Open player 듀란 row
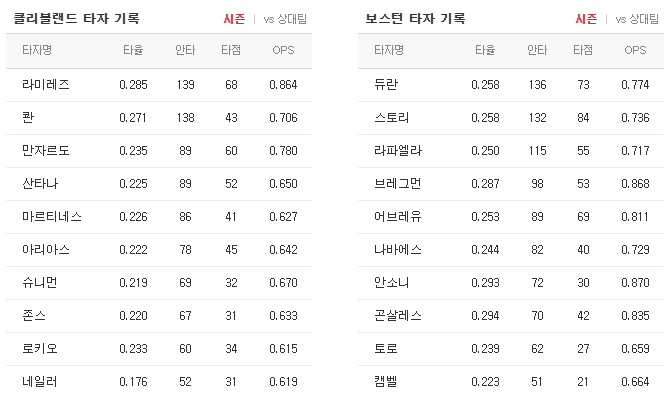 click(x=511, y=85)
